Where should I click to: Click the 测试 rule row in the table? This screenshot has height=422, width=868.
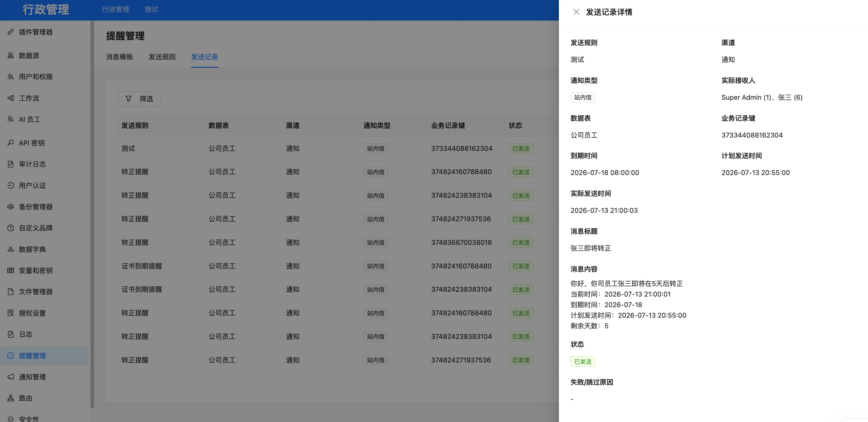[338, 148]
